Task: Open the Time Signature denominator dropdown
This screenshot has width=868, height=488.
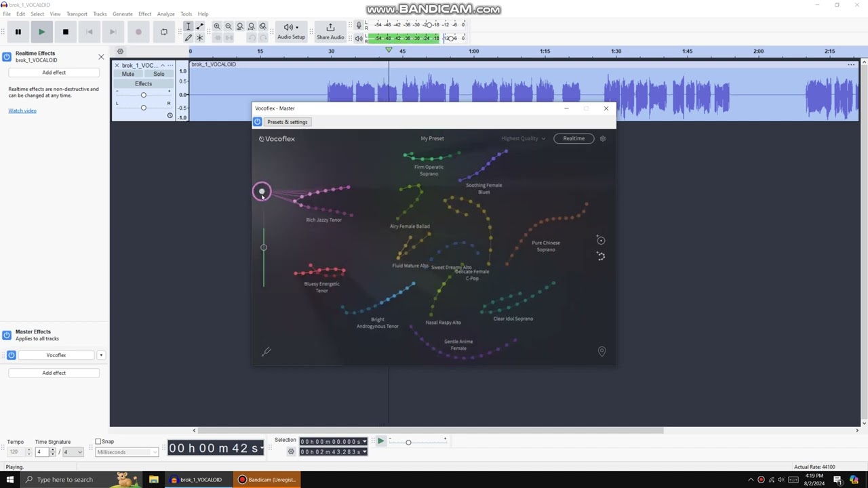Action: tap(73, 452)
